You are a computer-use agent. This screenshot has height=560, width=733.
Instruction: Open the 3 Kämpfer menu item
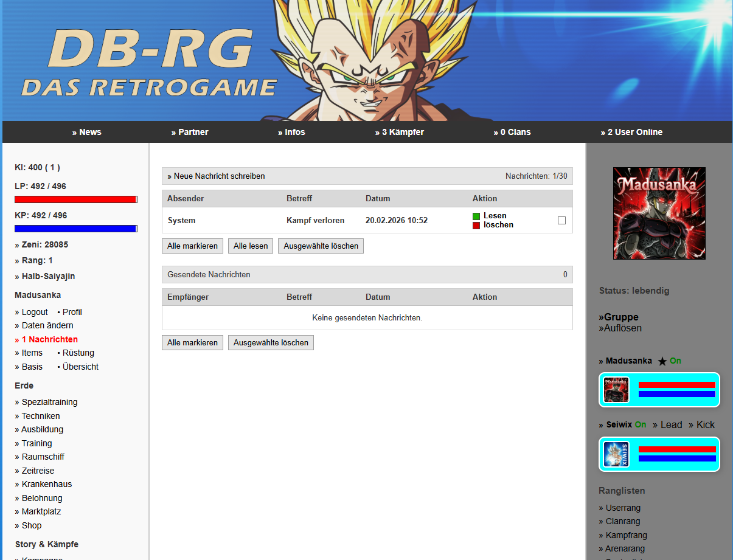click(x=400, y=132)
